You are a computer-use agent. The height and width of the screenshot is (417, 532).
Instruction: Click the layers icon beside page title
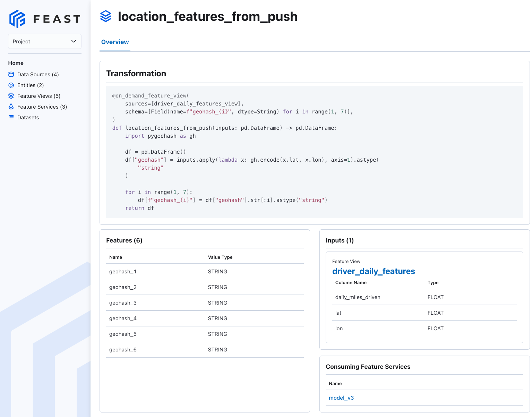coord(106,16)
